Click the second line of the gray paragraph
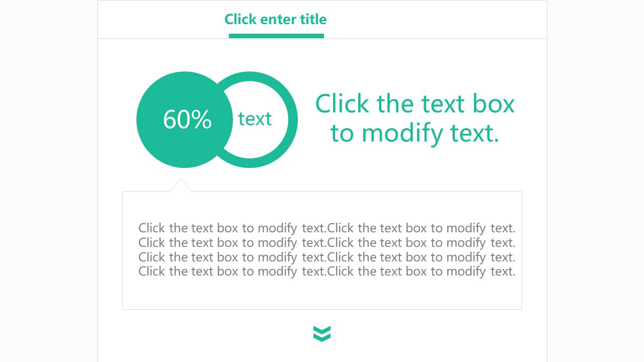This screenshot has width=644, height=362. [x=327, y=242]
